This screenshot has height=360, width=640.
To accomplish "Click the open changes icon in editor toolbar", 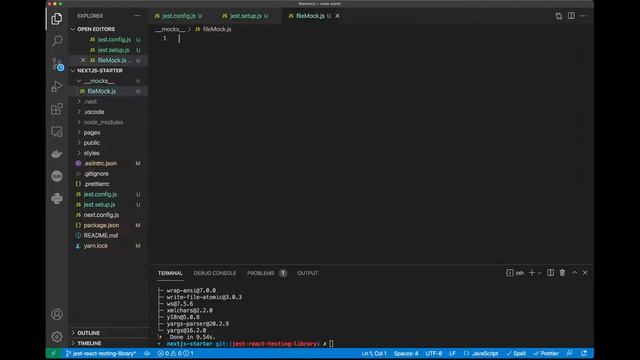I will point(558,16).
